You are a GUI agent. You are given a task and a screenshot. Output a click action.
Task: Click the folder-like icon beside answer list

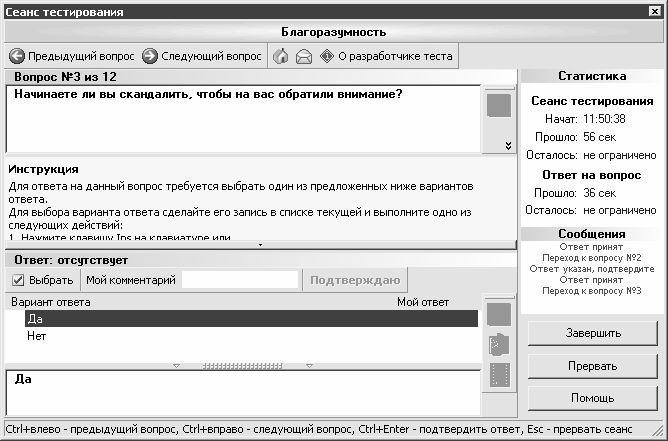pyautogui.click(x=499, y=345)
